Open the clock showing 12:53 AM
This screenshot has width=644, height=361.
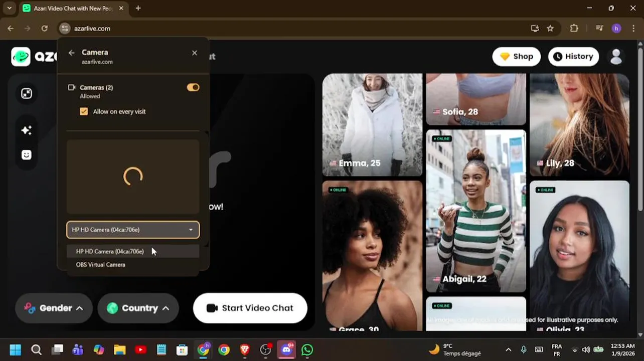622,349
